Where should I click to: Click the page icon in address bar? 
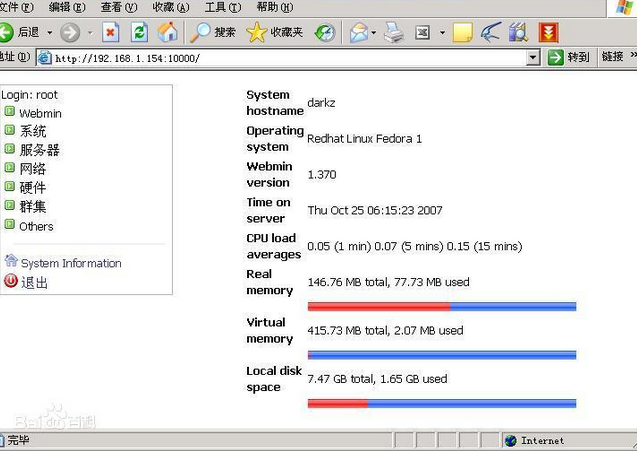coord(45,58)
